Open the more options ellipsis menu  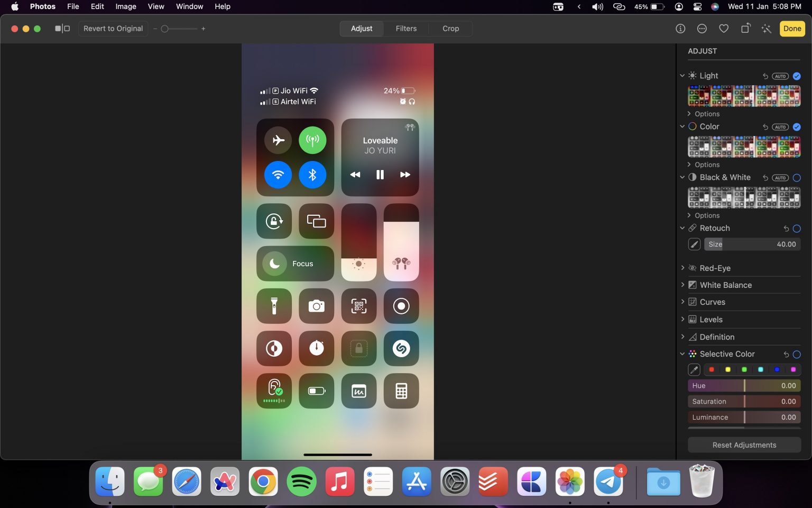click(702, 29)
